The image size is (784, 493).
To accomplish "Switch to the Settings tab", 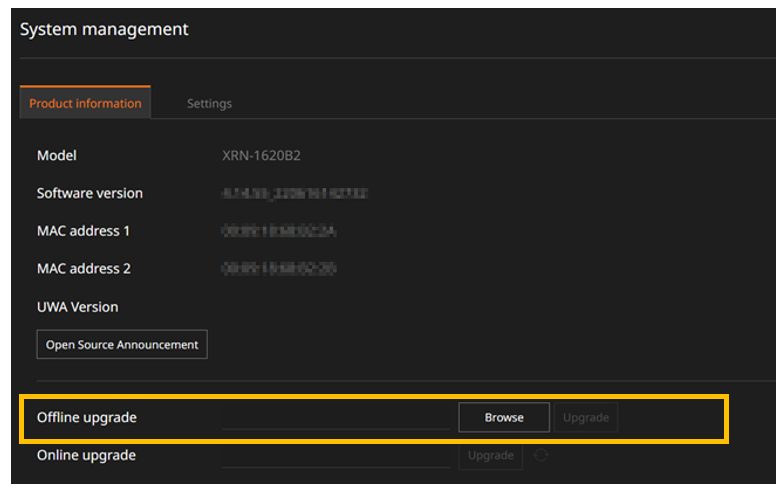I will (209, 104).
